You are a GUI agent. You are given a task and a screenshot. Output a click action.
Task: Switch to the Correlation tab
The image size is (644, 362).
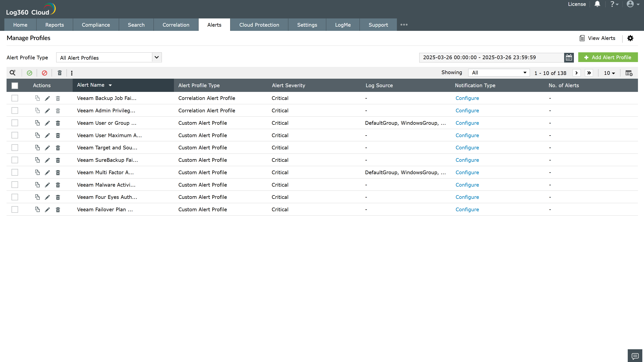[176, 25]
